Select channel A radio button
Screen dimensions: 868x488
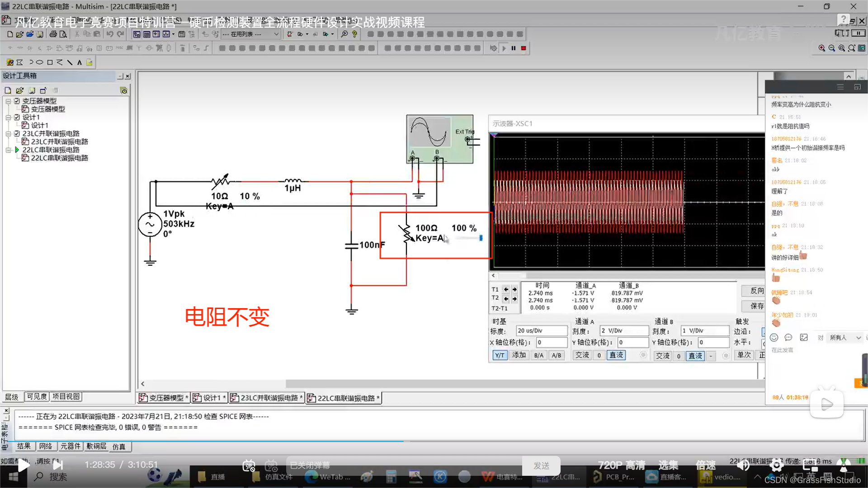click(x=643, y=355)
